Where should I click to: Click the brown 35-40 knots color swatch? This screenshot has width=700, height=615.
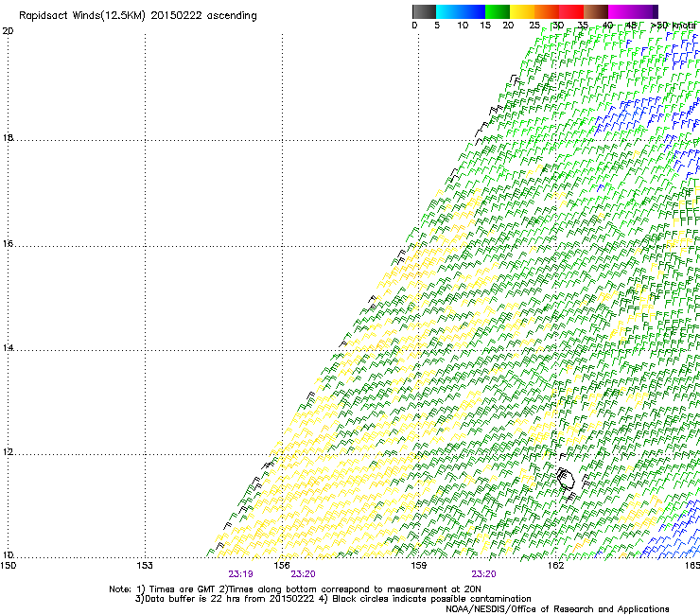coord(596,11)
